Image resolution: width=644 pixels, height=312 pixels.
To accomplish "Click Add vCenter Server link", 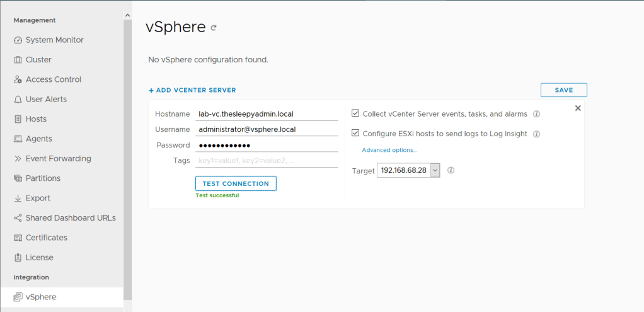I will point(192,90).
